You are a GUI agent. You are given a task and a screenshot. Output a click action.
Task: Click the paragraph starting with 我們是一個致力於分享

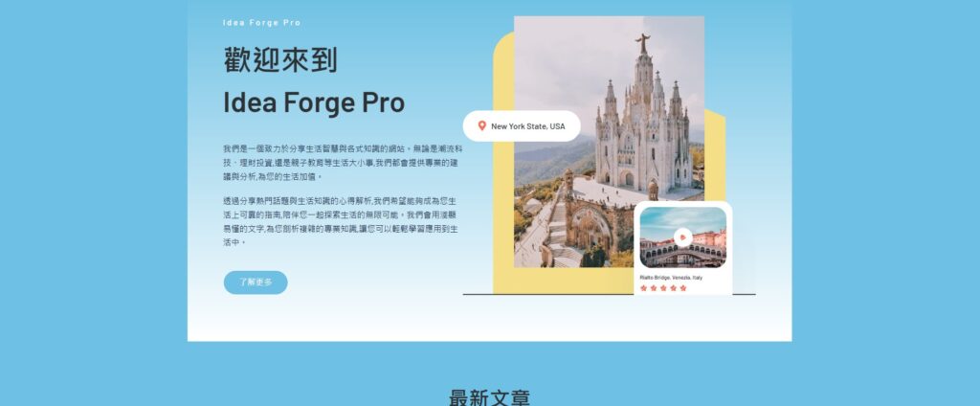(x=344, y=163)
